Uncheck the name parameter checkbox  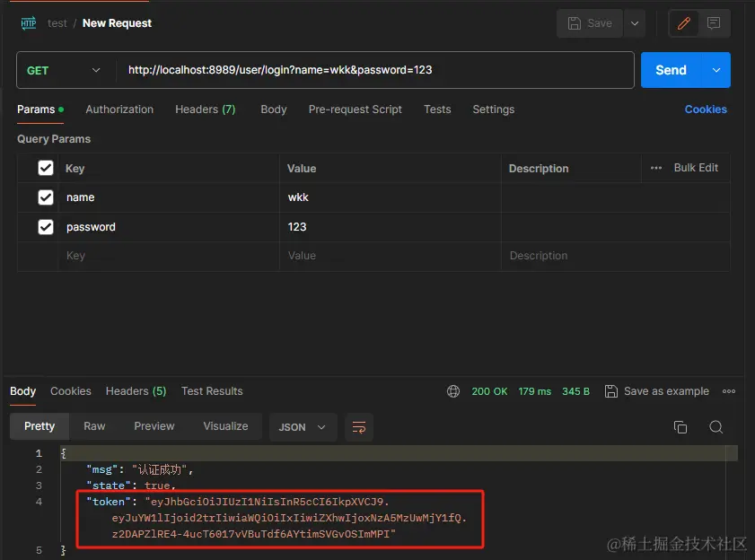click(46, 197)
